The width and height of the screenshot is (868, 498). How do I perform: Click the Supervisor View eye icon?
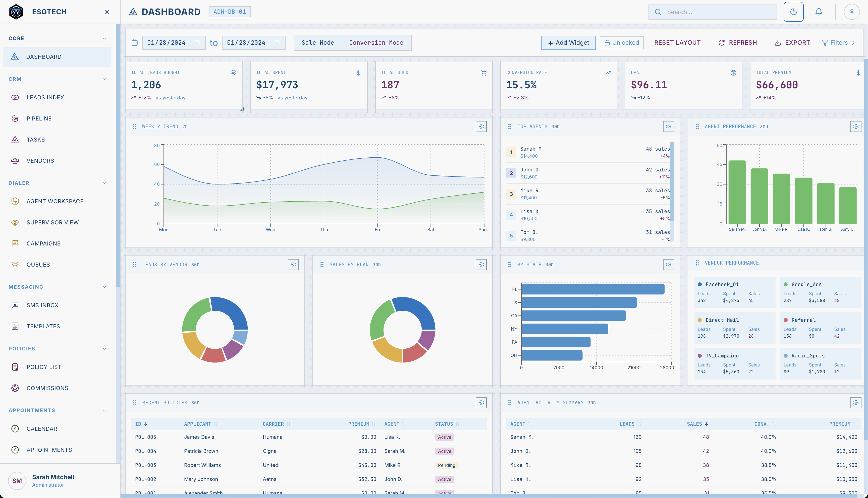pos(15,223)
